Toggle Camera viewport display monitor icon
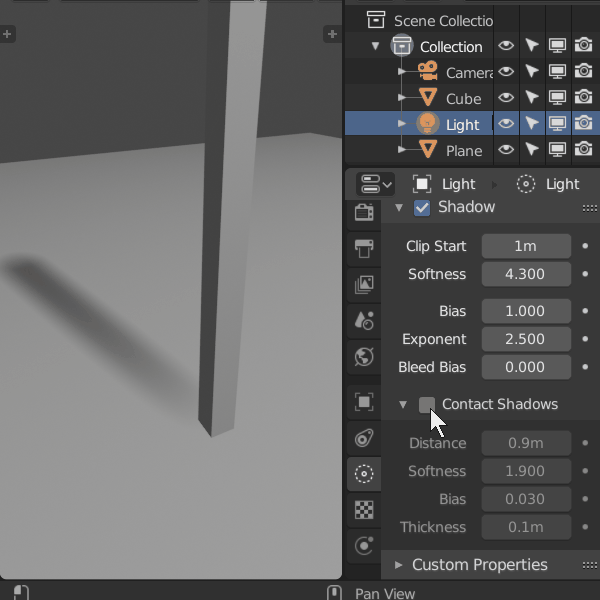 558,71
